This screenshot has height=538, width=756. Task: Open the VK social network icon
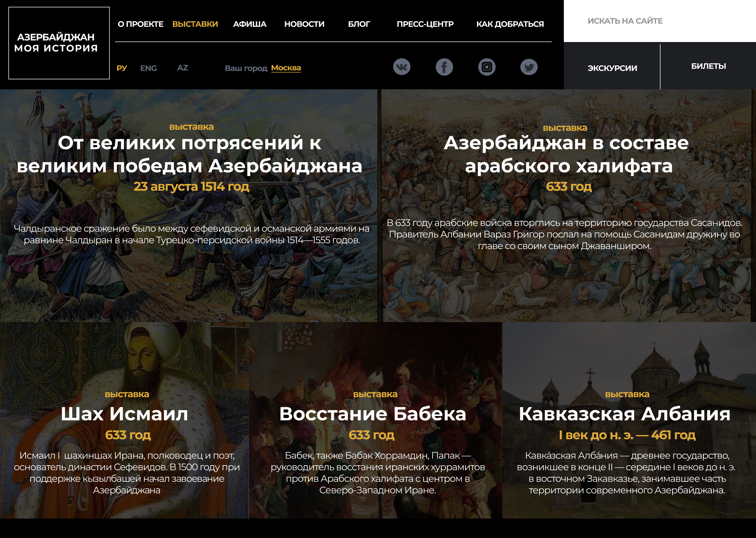(402, 67)
